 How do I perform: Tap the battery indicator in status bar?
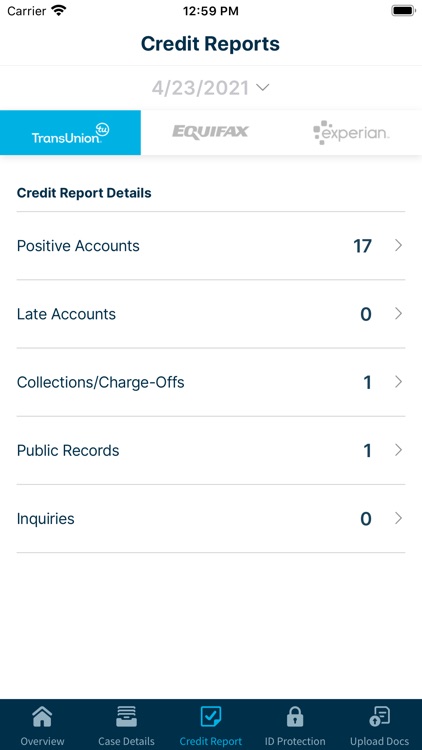pyautogui.click(x=403, y=11)
